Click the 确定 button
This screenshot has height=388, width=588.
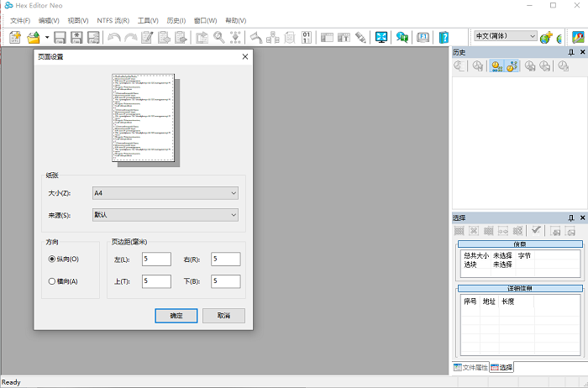pyautogui.click(x=176, y=316)
